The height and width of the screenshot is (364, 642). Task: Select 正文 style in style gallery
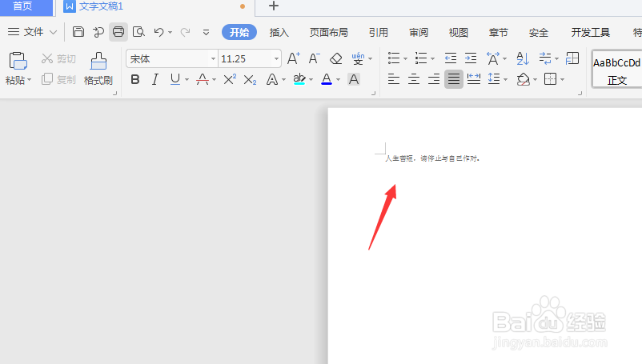(x=617, y=69)
